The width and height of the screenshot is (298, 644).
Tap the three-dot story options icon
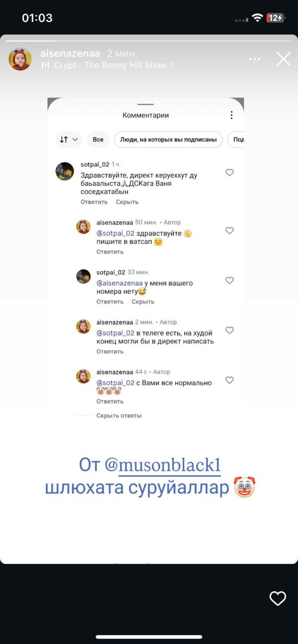click(255, 60)
